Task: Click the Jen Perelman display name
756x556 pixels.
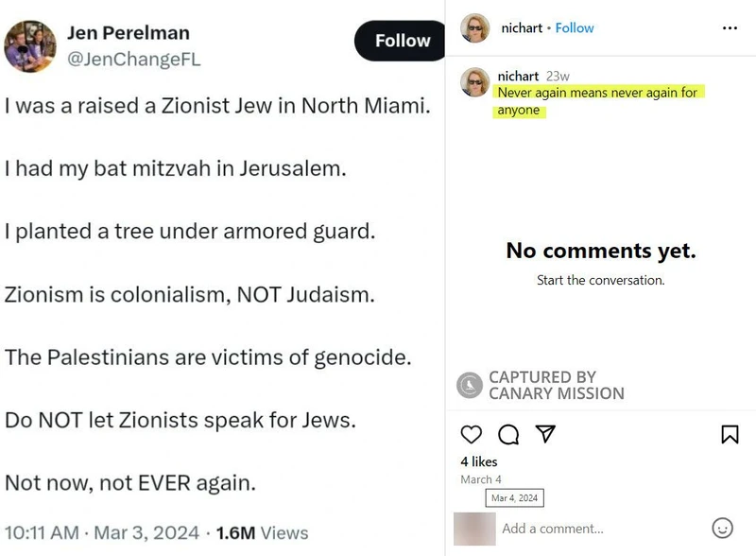Action: click(128, 33)
